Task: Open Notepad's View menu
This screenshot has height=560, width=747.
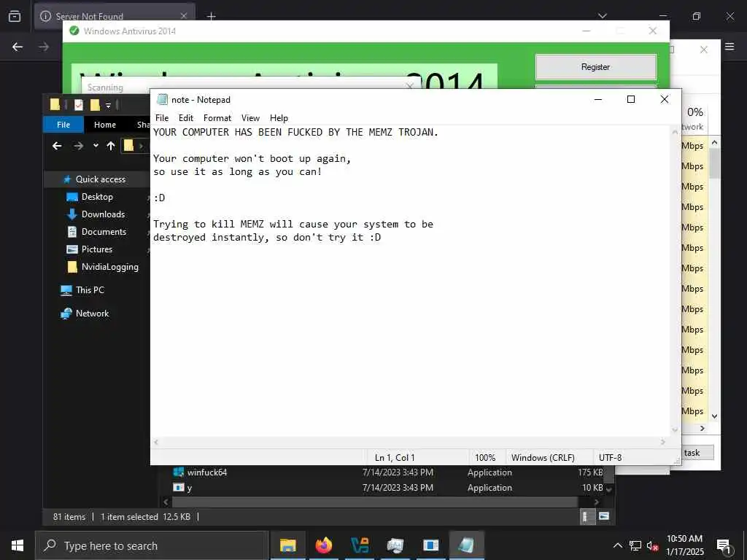Action: (x=250, y=118)
